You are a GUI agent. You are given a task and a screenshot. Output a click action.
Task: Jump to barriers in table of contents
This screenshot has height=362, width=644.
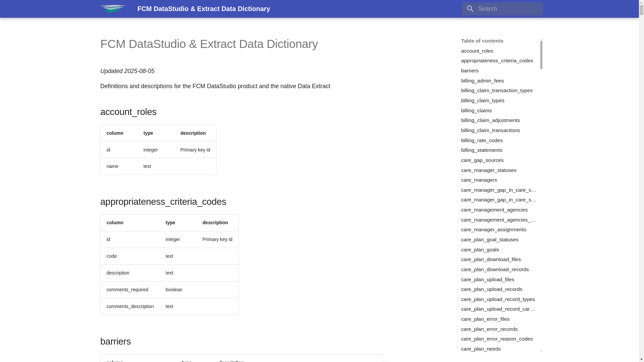click(470, 71)
